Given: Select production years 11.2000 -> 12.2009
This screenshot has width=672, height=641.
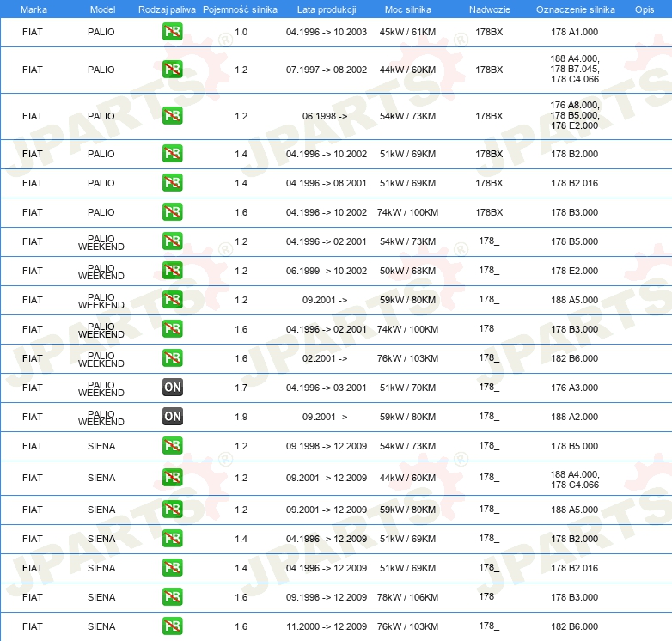Looking at the screenshot, I should pyautogui.click(x=327, y=626).
